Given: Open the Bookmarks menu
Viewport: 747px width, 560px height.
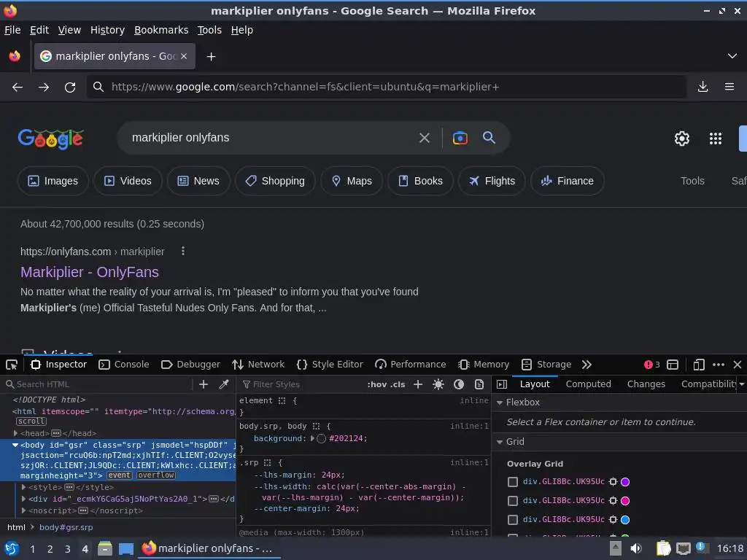Looking at the screenshot, I should (161, 30).
